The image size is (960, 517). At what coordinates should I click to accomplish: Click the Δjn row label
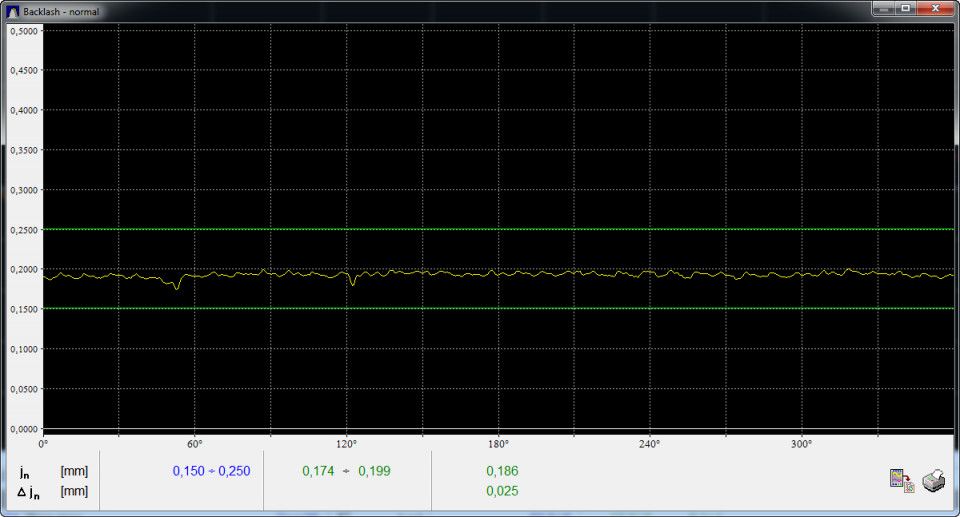point(28,491)
